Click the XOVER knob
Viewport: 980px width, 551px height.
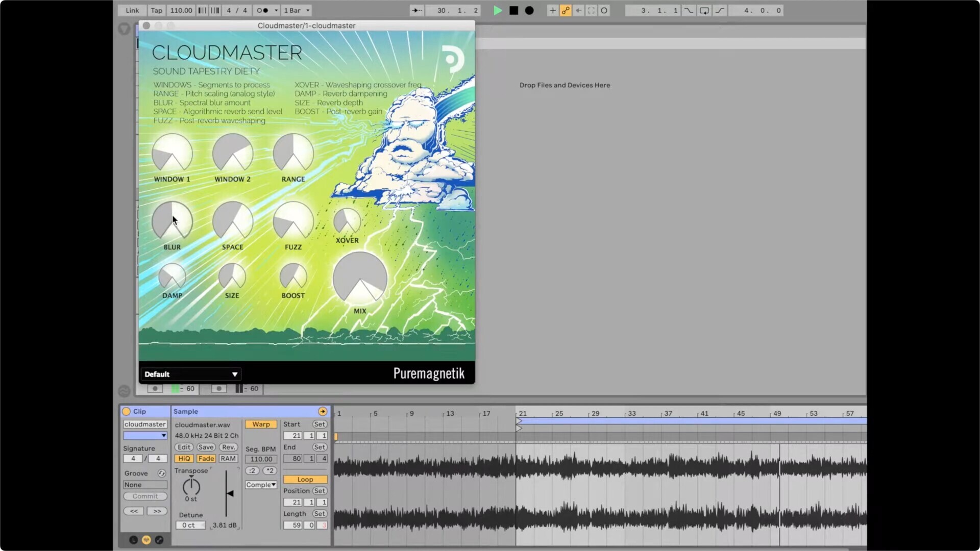(x=347, y=221)
